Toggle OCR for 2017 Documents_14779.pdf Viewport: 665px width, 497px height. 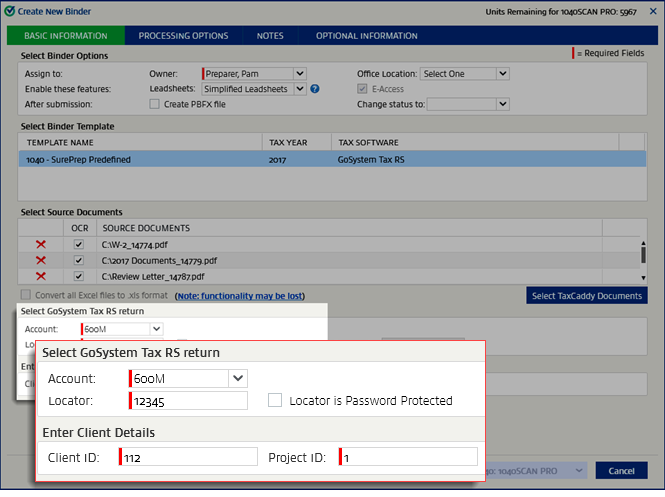click(x=78, y=260)
